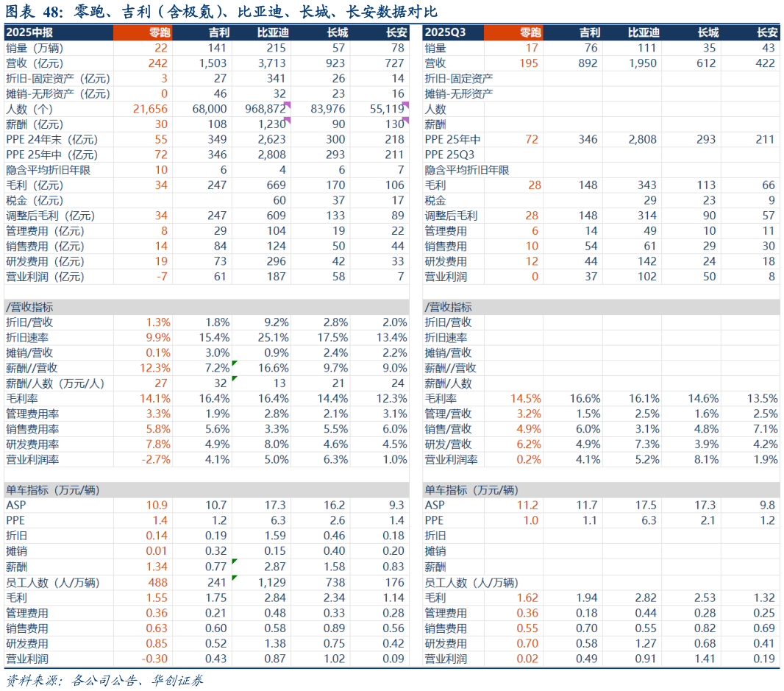This screenshot has width=784, height=691.
Task: Select the 员工人数（人/万辆） label in left table
Action: [x=57, y=582]
